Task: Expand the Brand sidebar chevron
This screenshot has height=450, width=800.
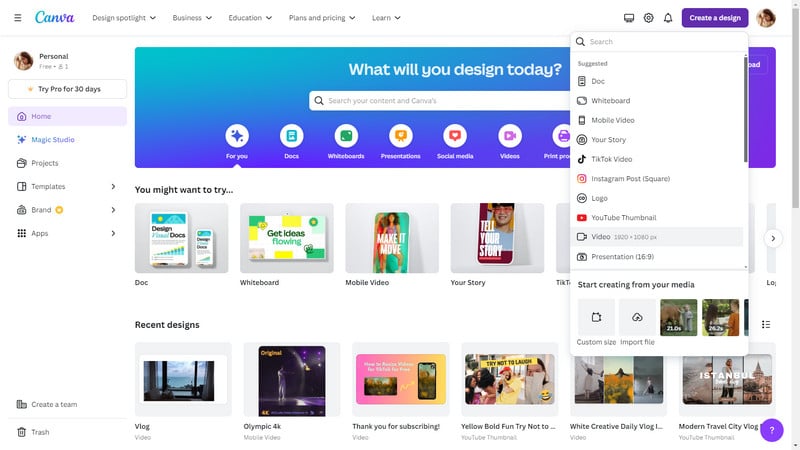Action: (113, 210)
